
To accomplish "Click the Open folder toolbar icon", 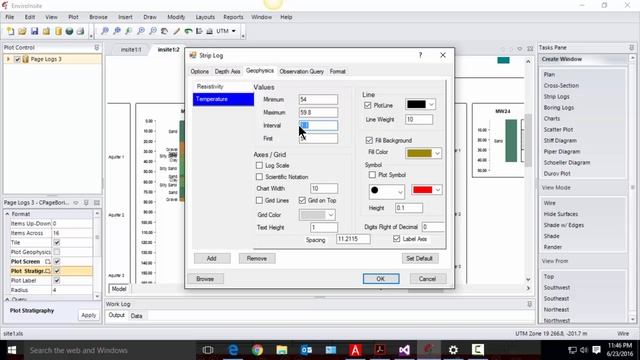I will tap(22, 31).
